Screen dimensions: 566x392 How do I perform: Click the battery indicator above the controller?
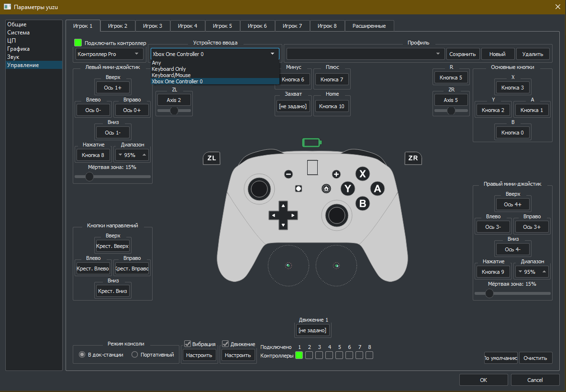pos(311,143)
